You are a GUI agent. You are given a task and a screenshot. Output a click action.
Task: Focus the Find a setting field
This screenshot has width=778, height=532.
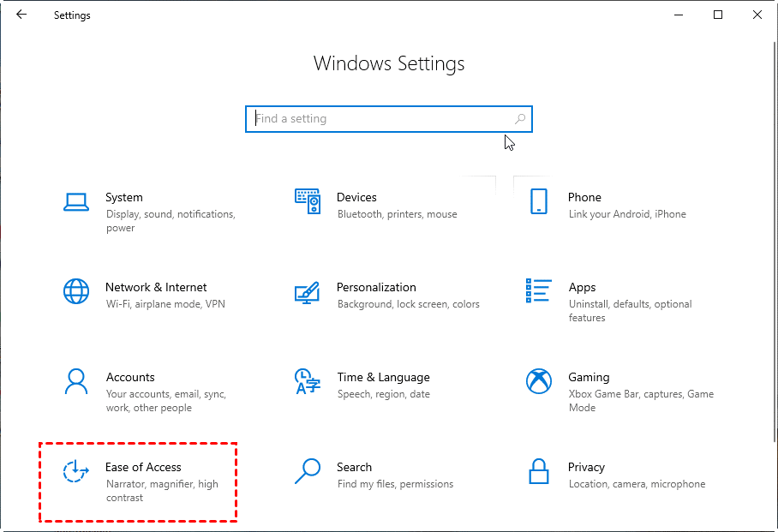pyautogui.click(x=389, y=119)
